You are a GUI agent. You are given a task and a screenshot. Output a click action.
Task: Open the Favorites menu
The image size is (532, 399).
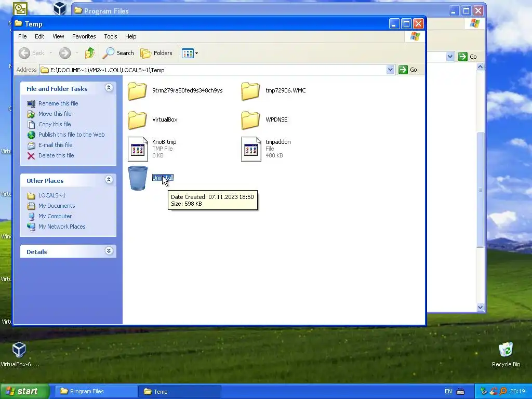pyautogui.click(x=84, y=36)
